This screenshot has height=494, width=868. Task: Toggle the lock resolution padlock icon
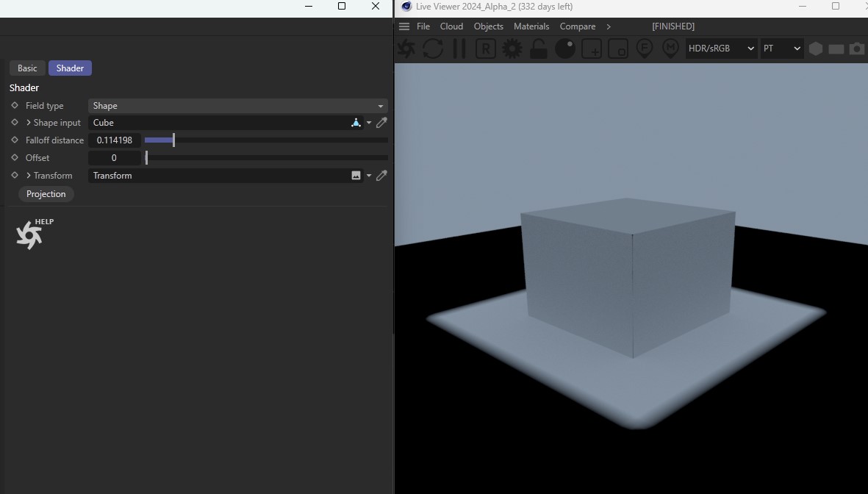click(x=538, y=49)
